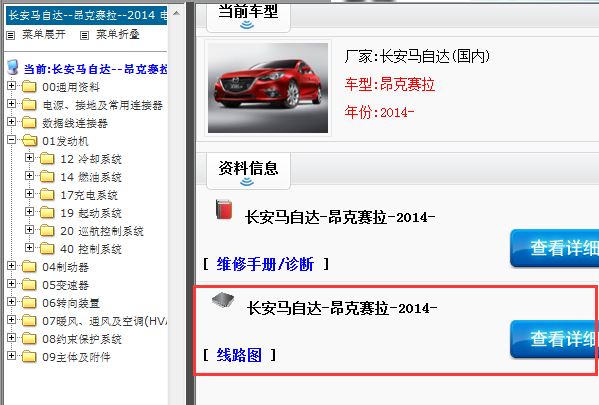This screenshot has height=405, width=599.
Task: Expand the 07暖风、通风及空调 node
Action: pyautogui.click(x=11, y=319)
